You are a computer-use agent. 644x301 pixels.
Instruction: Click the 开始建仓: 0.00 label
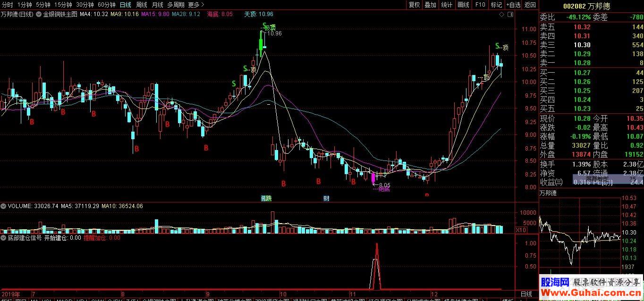click(63, 238)
